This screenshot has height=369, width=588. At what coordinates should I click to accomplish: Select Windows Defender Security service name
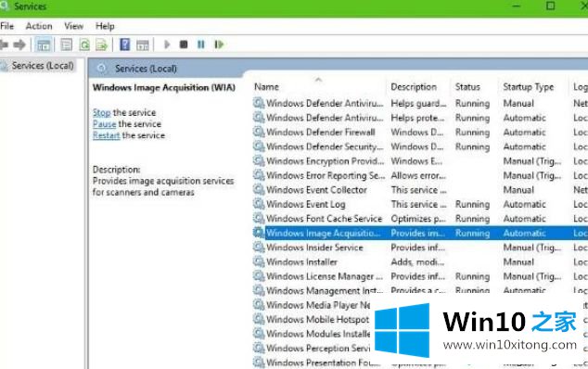click(325, 146)
